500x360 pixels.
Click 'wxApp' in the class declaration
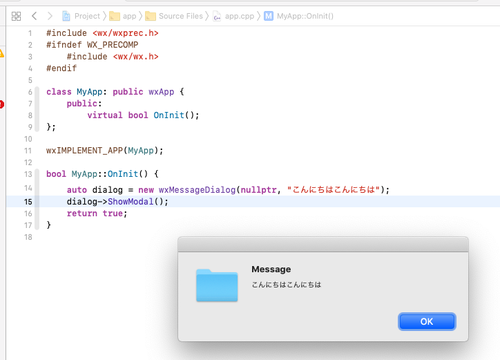pos(161,92)
